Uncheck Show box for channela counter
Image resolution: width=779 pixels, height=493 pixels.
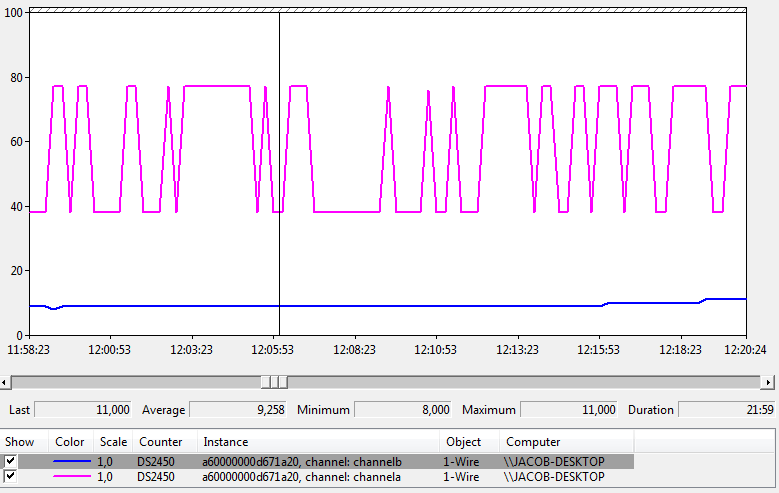[x=11, y=477]
